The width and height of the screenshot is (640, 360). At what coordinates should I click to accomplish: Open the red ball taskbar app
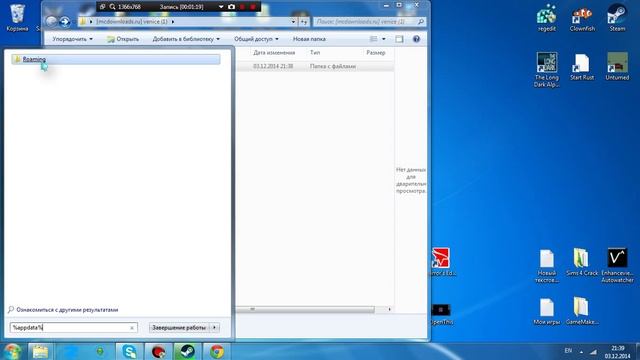(x=158, y=351)
